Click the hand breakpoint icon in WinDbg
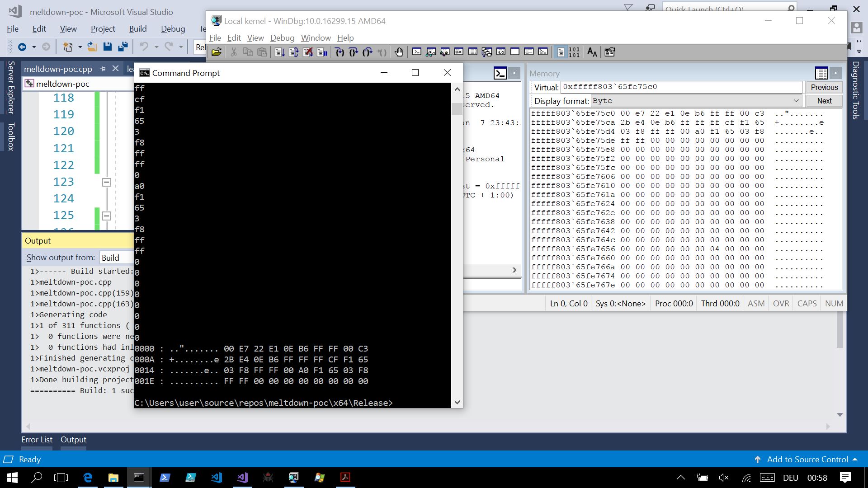 tap(399, 52)
